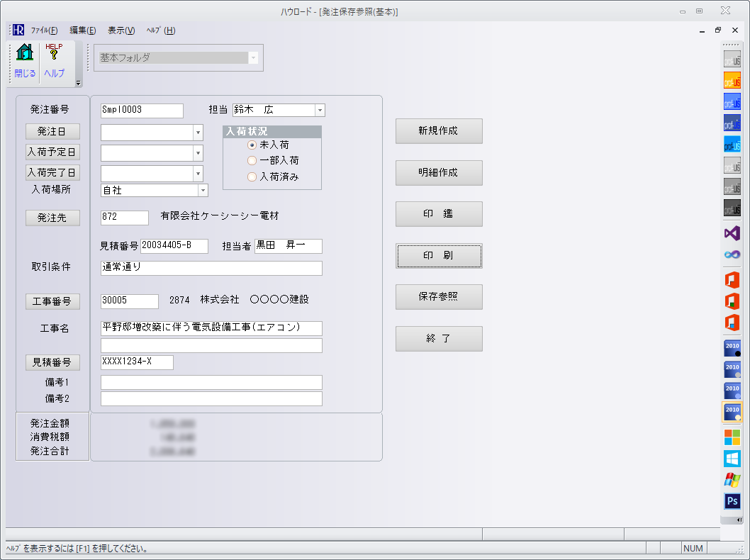This screenshot has width=750, height=560.
Task: Choose the 一部入荷 radio option
Action: tap(252, 161)
